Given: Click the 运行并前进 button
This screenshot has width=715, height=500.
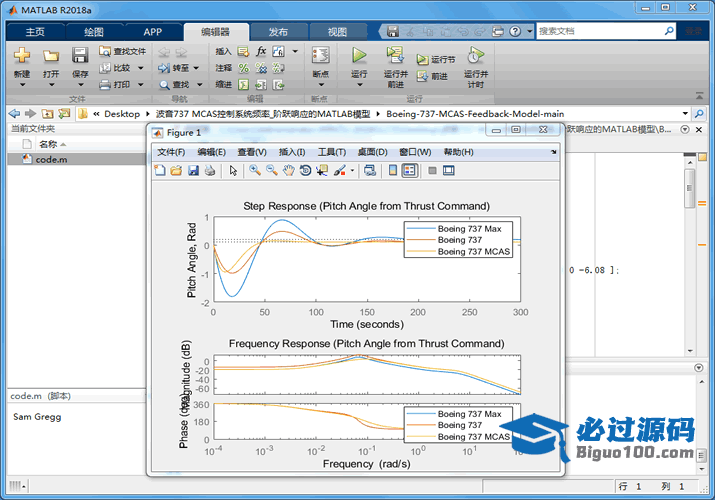Looking at the screenshot, I should pyautogui.click(x=395, y=67).
